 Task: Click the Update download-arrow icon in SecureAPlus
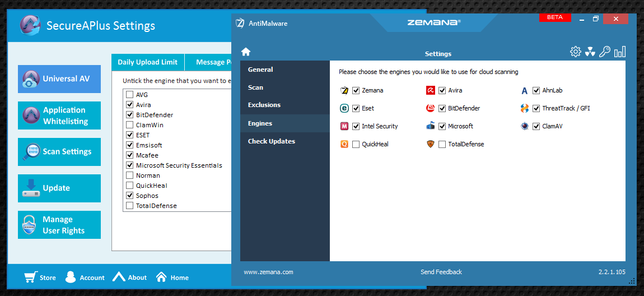tap(31, 188)
